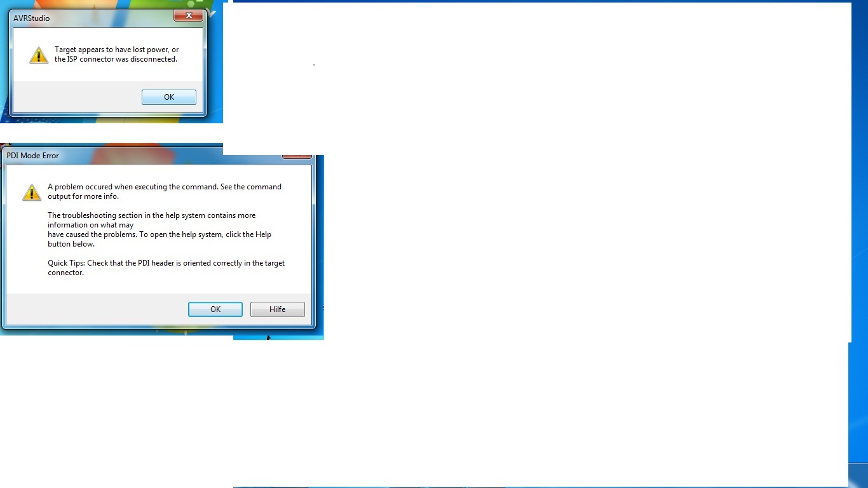Click the warning icon in PDI Mode Error dialog
Screen dimensions: 868x488
pos(32,193)
